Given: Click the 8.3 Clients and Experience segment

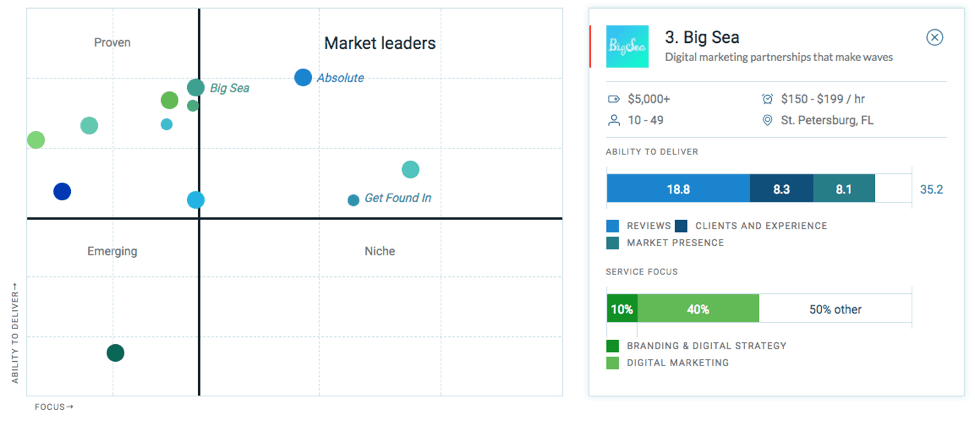Looking at the screenshot, I should click(x=781, y=188).
